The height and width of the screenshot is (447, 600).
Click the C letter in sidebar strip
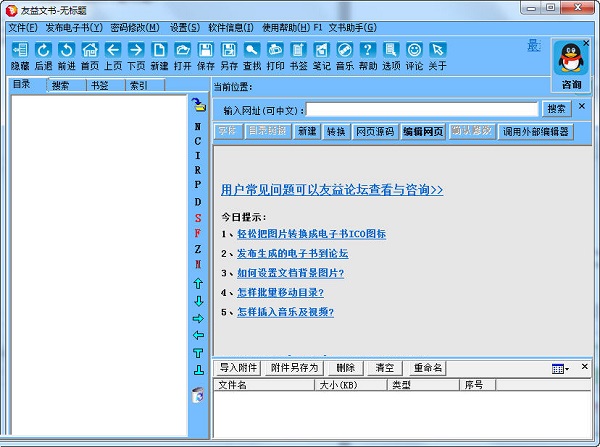(197, 141)
